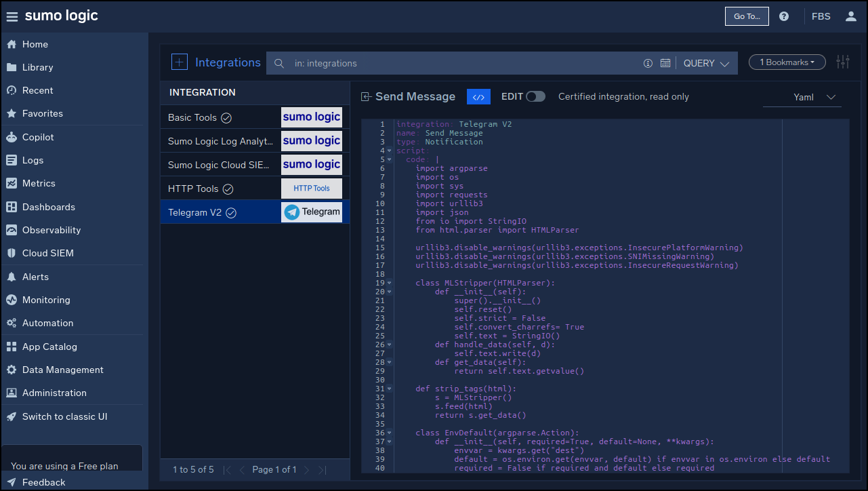This screenshot has width=868, height=491.
Task: Open the 1 Bookmarks dropdown
Action: [787, 62]
